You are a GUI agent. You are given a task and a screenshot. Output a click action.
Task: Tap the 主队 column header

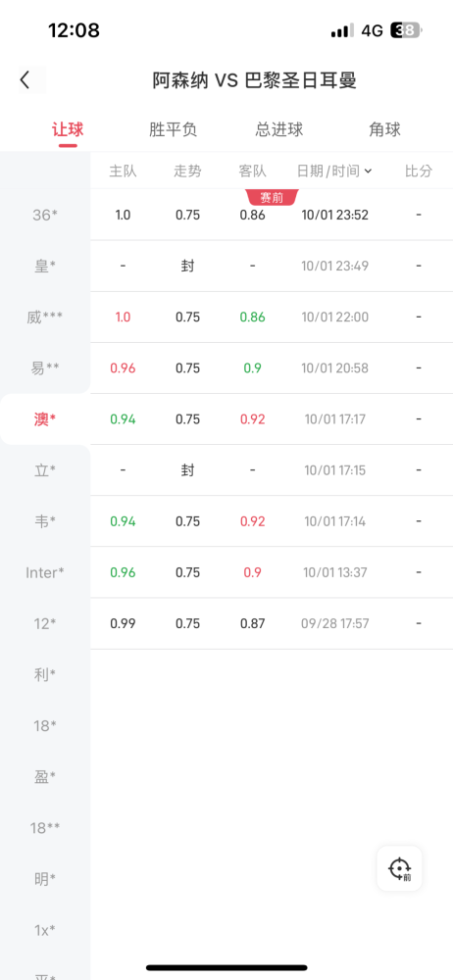[123, 171]
